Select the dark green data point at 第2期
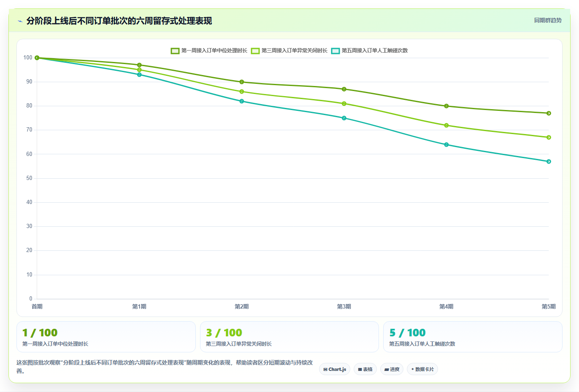Image resolution: width=579 pixels, height=392 pixels. coord(242,82)
